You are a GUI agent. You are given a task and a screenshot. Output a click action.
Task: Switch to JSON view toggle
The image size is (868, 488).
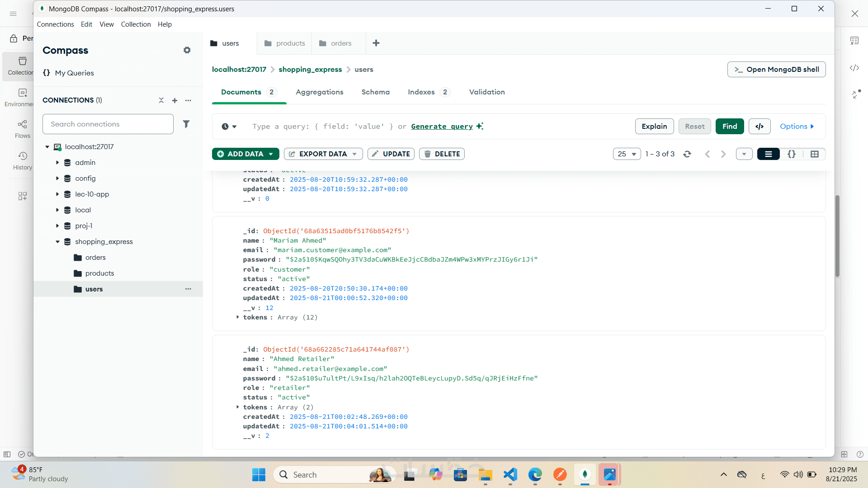tap(792, 154)
